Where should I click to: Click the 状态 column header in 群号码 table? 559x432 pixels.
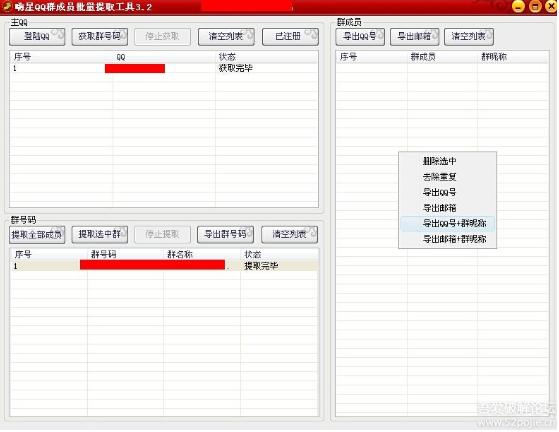point(279,254)
